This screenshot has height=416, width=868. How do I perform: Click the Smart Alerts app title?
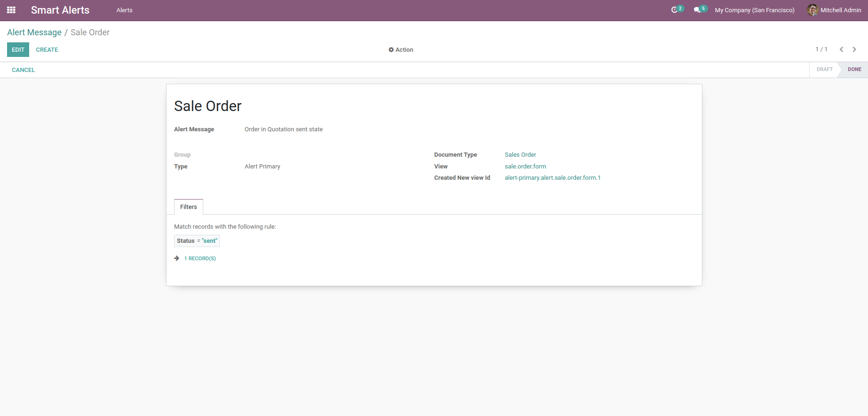(60, 10)
